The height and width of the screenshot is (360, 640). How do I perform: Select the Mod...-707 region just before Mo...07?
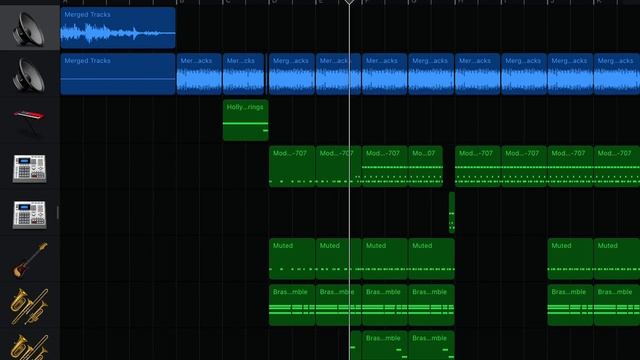(385, 166)
